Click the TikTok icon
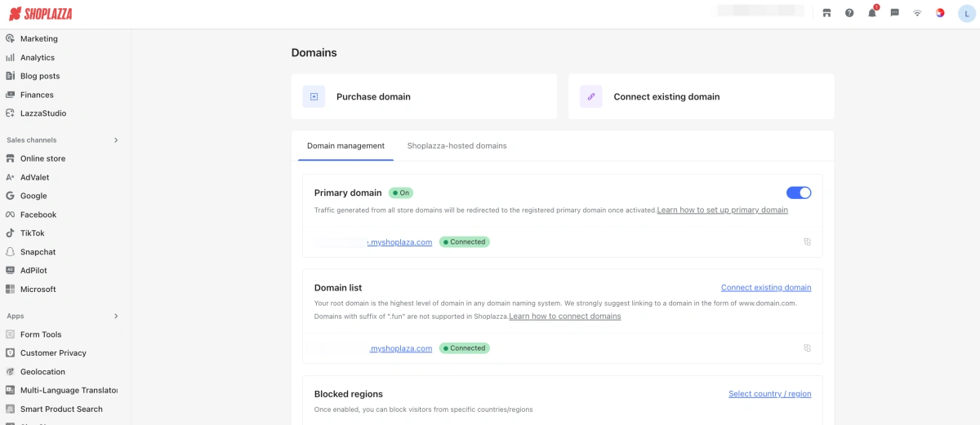 tap(11, 233)
